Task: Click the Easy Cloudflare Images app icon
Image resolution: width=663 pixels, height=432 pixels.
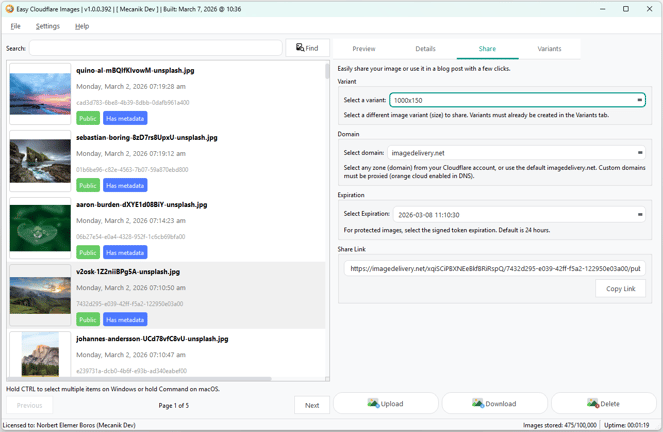Action: pyautogui.click(x=9, y=9)
